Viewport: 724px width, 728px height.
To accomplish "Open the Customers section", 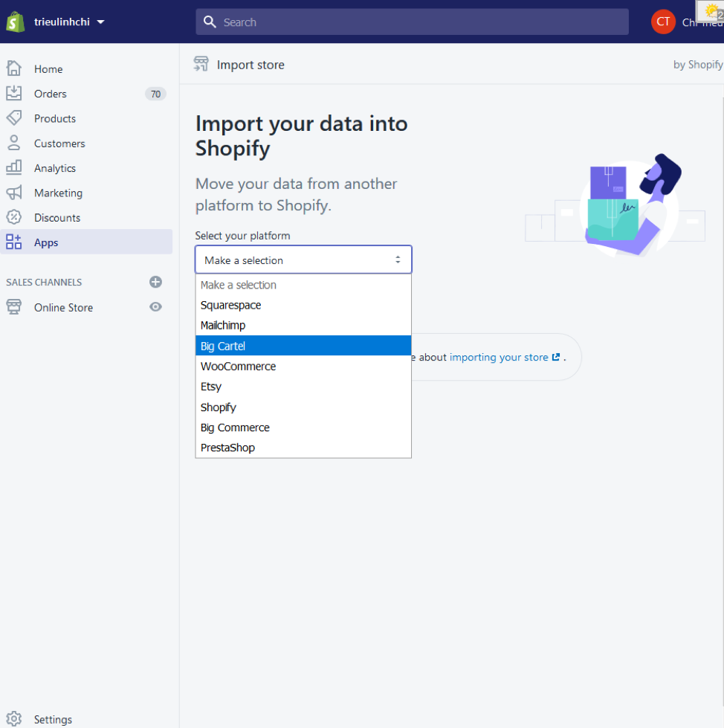I will point(59,144).
